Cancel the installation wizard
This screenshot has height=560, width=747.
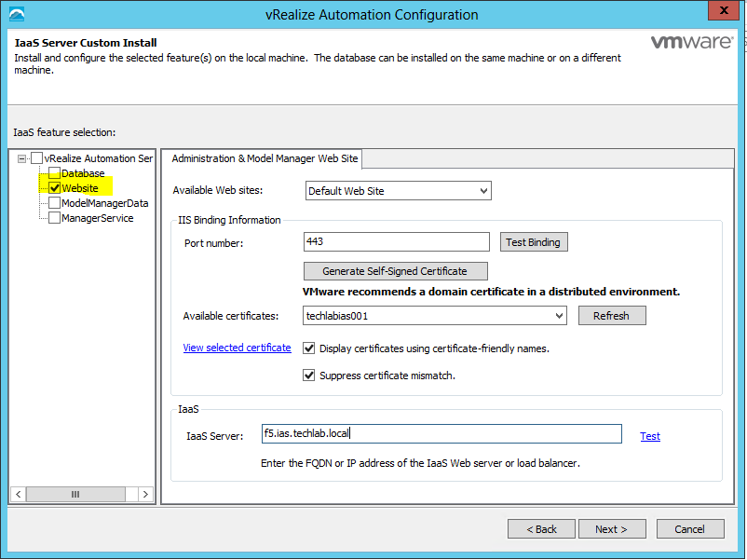[690, 529]
